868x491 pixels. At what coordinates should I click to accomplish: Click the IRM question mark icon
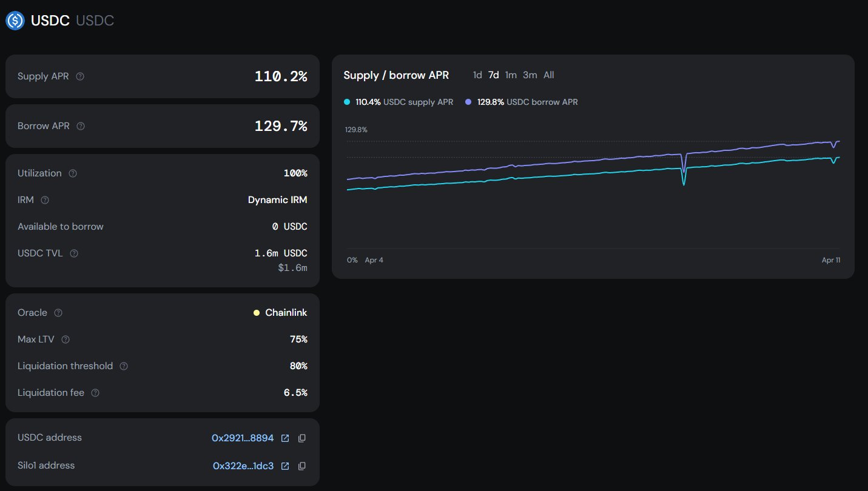pyautogui.click(x=44, y=200)
